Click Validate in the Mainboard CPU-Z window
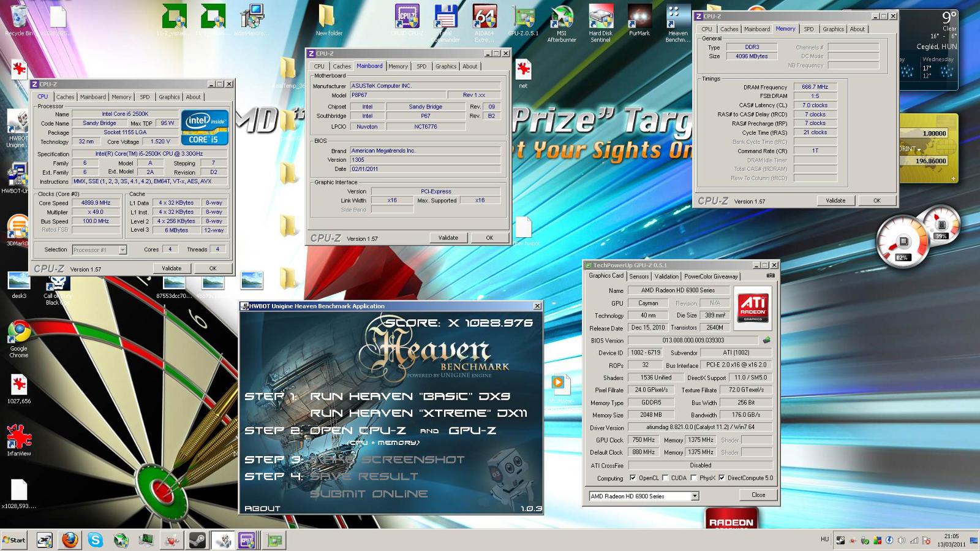Image resolution: width=980 pixels, height=551 pixels. [448, 237]
